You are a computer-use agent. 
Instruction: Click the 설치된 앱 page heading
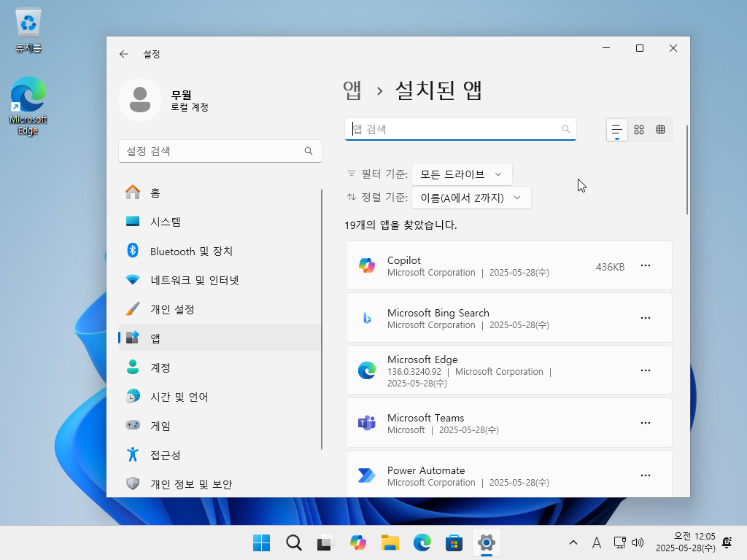tap(438, 90)
